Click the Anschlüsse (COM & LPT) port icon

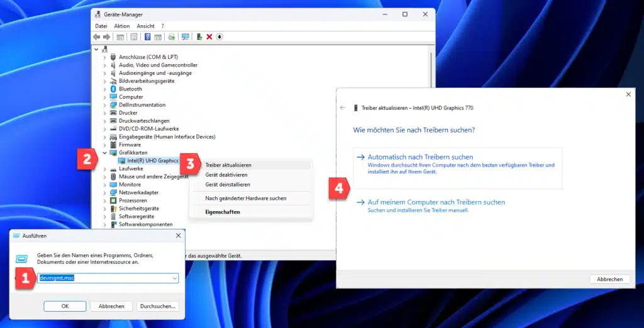113,57
